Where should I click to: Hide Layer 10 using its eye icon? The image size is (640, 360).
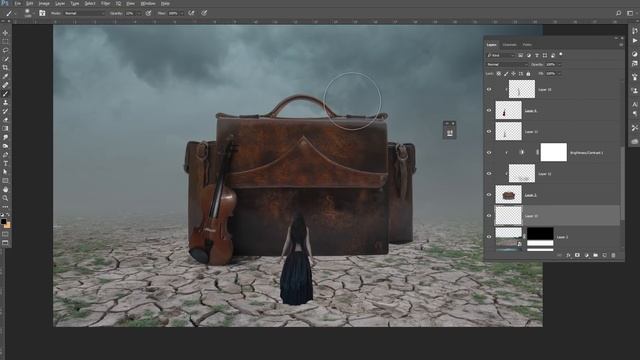489,89
